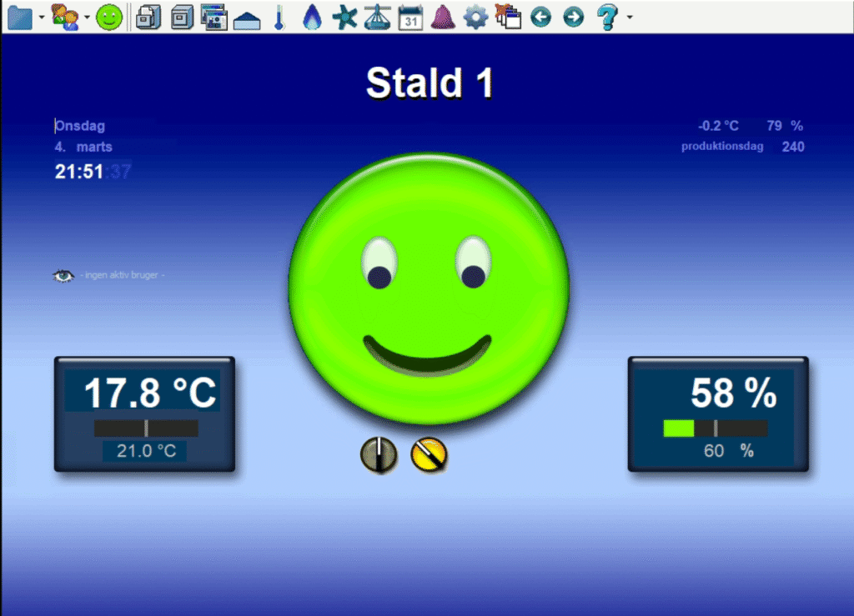The height and width of the screenshot is (616, 854).
Task: Click the fan ventilation toolbar icon
Action: coord(344,17)
